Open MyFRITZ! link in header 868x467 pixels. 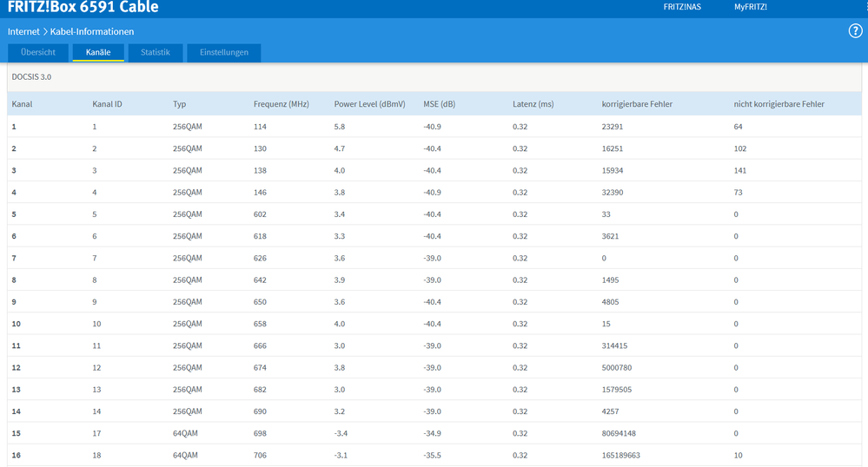click(751, 7)
